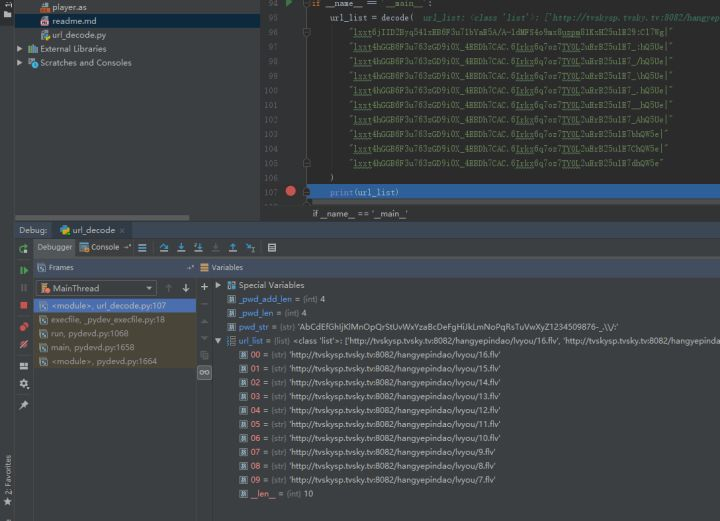Viewport: 720px width, 521px height.
Task: Open url_decode.py in project tree
Action: tap(73, 35)
